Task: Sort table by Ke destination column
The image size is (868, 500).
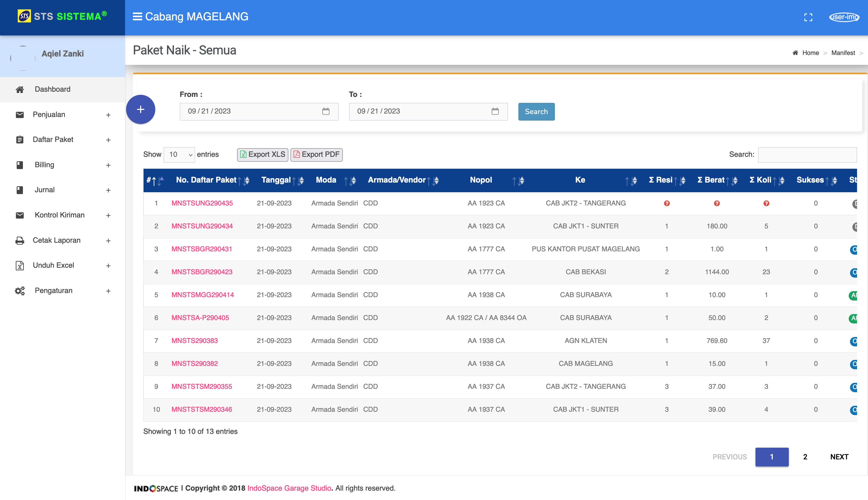Action: coord(586,180)
